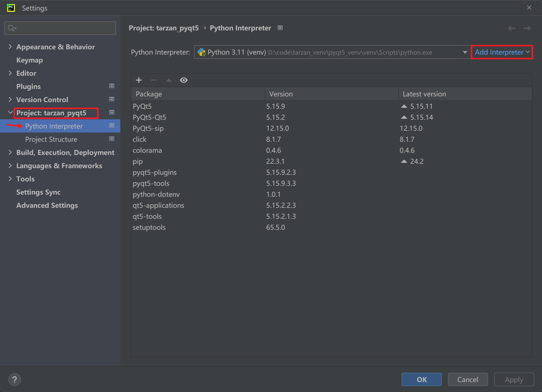The height and width of the screenshot is (392, 542).
Task: Open Advanced Settings page
Action: pyautogui.click(x=47, y=205)
